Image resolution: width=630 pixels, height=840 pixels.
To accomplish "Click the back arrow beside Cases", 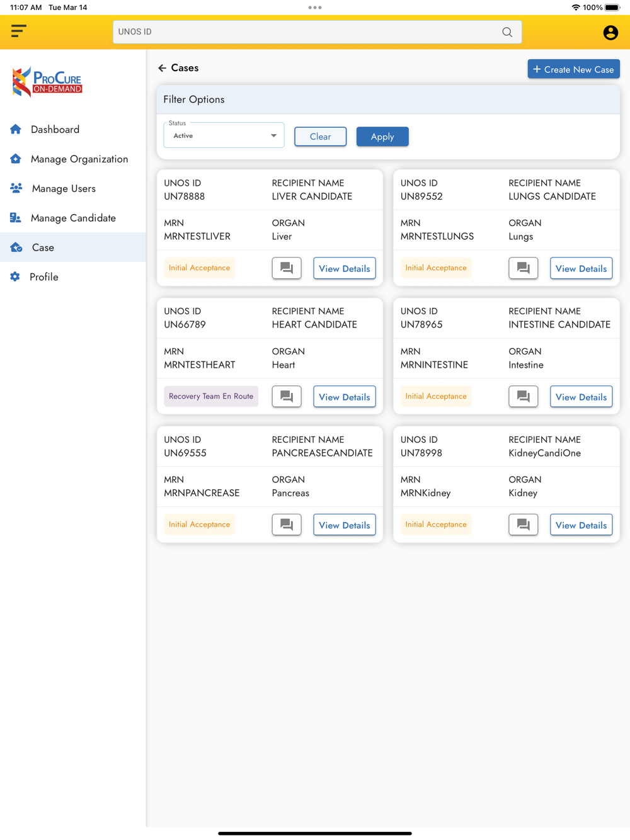I will [162, 68].
